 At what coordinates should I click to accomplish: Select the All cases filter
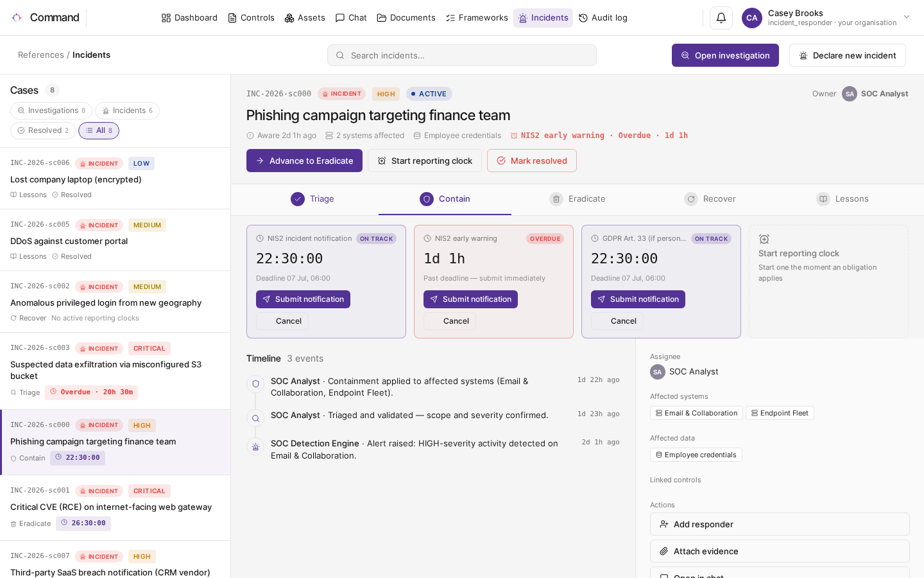point(99,130)
